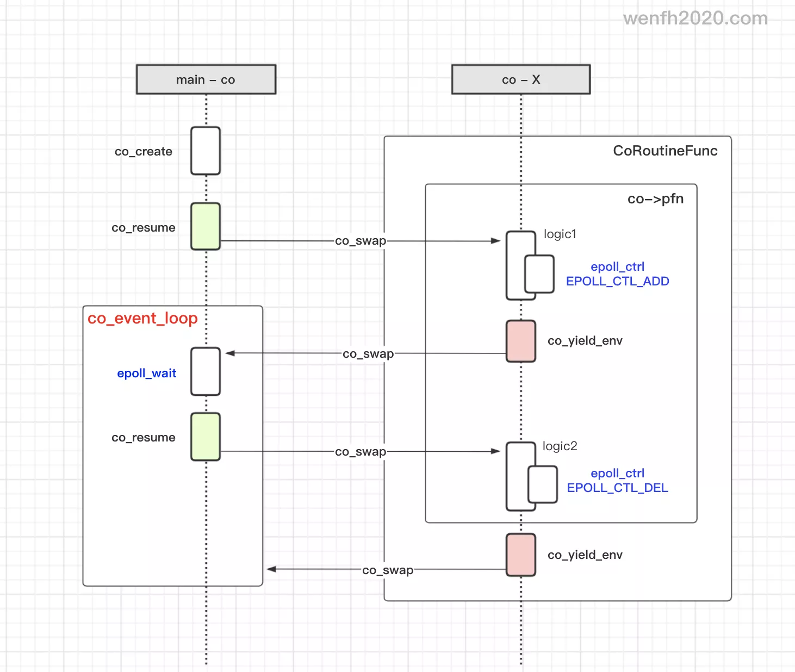Select the "co – X" lifeline header
795x672 pixels.
point(520,79)
